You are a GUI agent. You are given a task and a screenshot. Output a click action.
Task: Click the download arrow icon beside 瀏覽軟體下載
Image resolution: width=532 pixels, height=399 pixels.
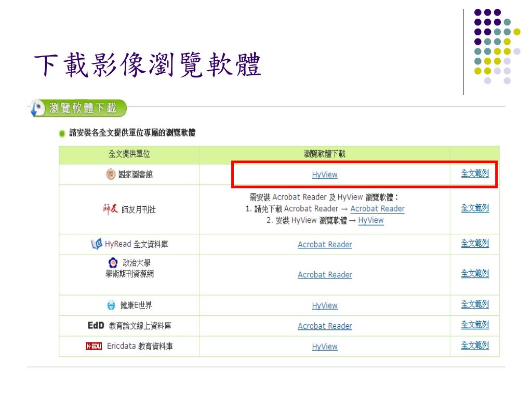pyautogui.click(x=37, y=109)
